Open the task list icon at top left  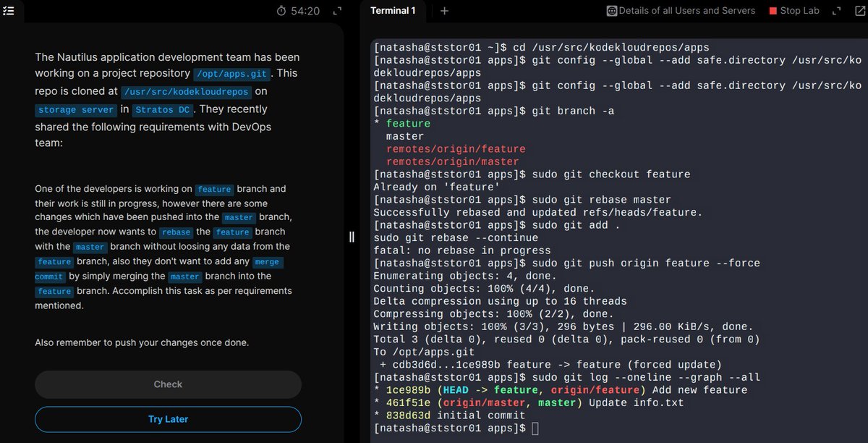click(x=9, y=11)
